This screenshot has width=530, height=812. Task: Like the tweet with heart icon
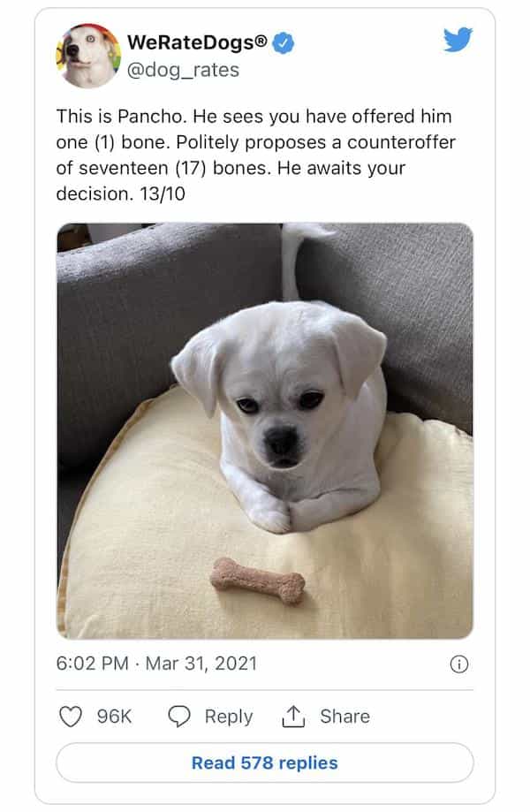click(71, 717)
